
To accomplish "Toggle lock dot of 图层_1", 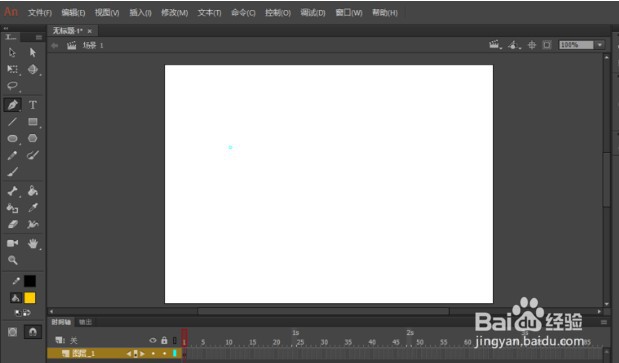I will pos(164,354).
